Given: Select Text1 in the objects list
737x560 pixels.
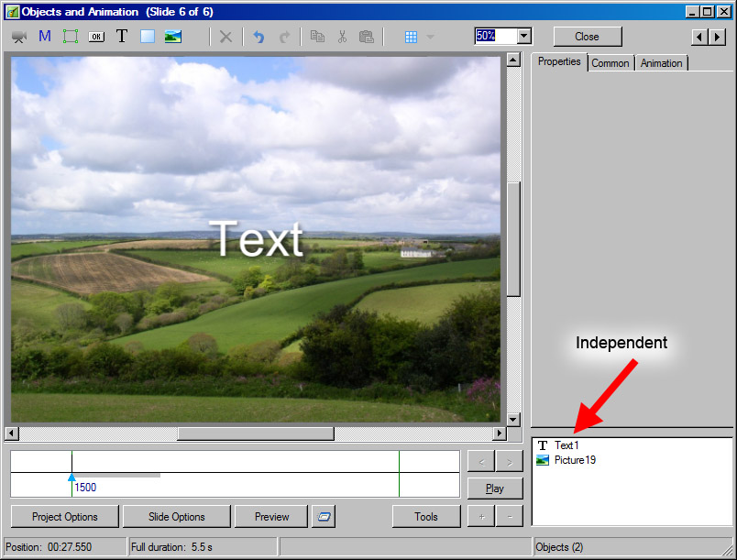Looking at the screenshot, I should [x=566, y=445].
